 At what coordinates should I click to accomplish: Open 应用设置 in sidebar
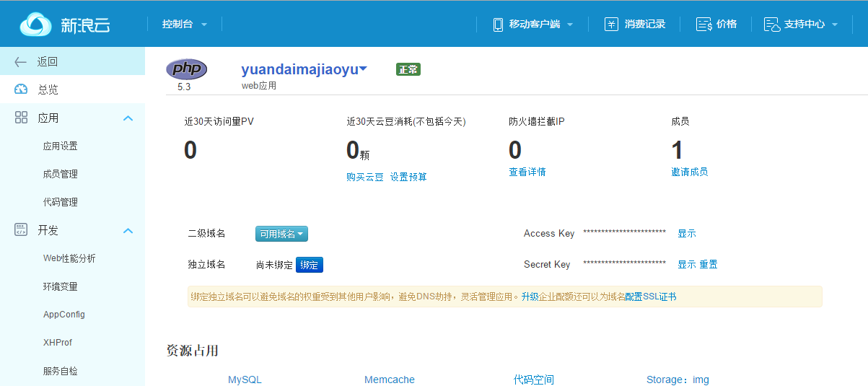pyautogui.click(x=61, y=146)
